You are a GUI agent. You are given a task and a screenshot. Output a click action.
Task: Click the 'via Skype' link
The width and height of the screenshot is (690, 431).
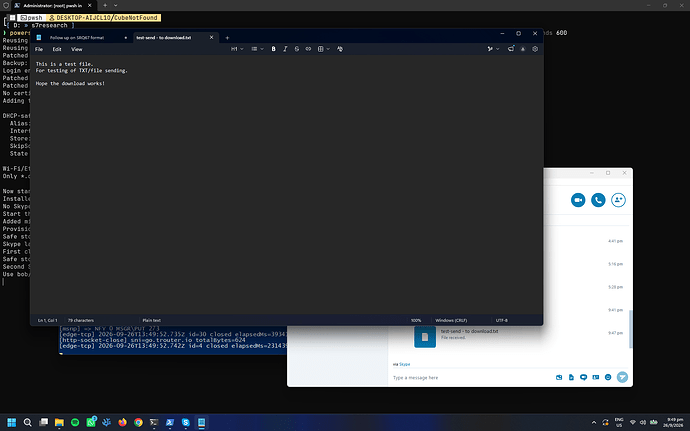[404, 364]
